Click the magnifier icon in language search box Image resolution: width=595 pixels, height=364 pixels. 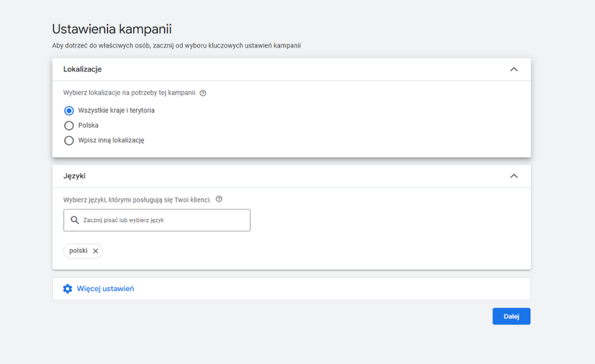coord(75,220)
